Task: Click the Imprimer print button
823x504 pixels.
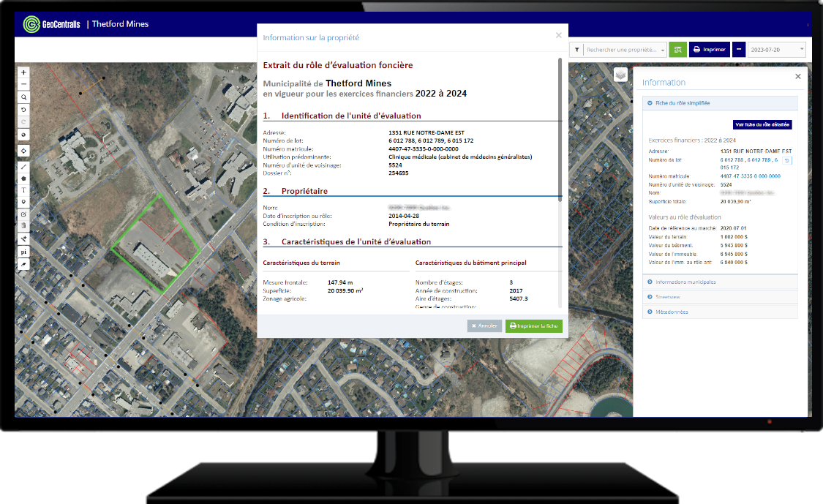Action: coord(709,50)
